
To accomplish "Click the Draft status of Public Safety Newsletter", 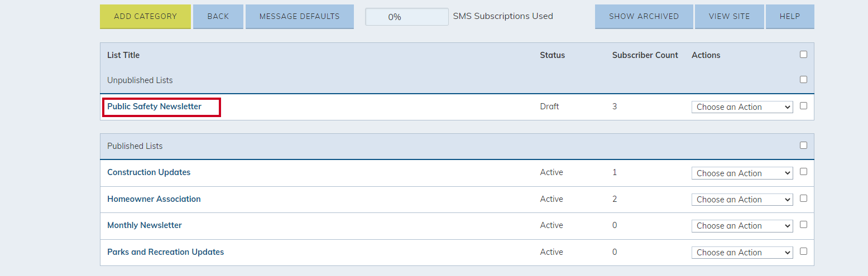I will point(549,106).
